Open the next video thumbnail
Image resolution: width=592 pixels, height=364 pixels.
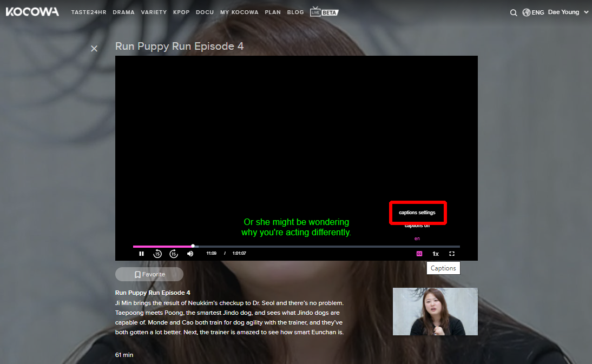435,312
